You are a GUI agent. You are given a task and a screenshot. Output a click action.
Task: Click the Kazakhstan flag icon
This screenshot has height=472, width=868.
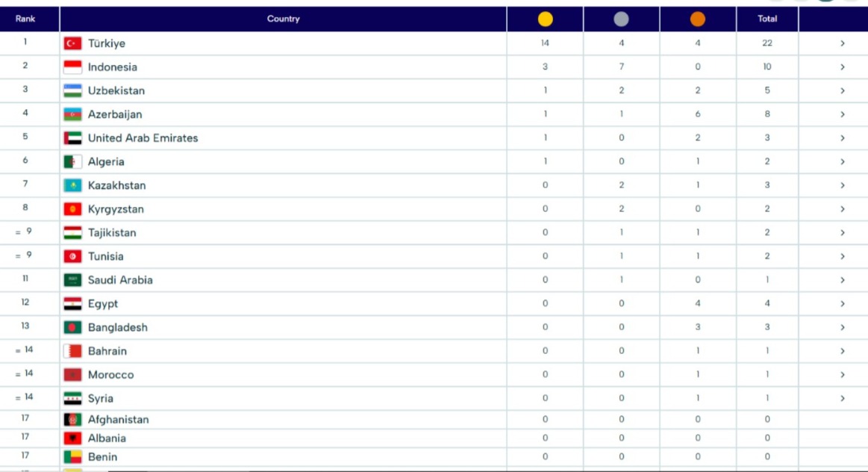coord(72,185)
